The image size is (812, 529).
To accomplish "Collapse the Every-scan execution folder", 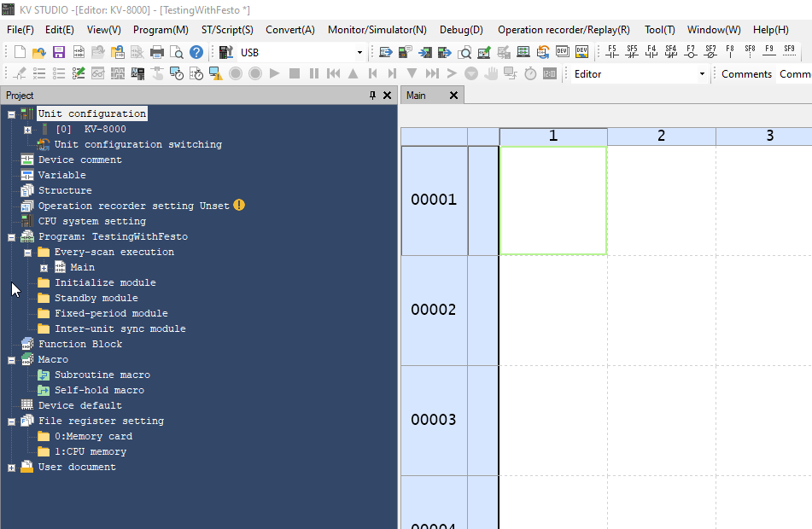I will [27, 253].
